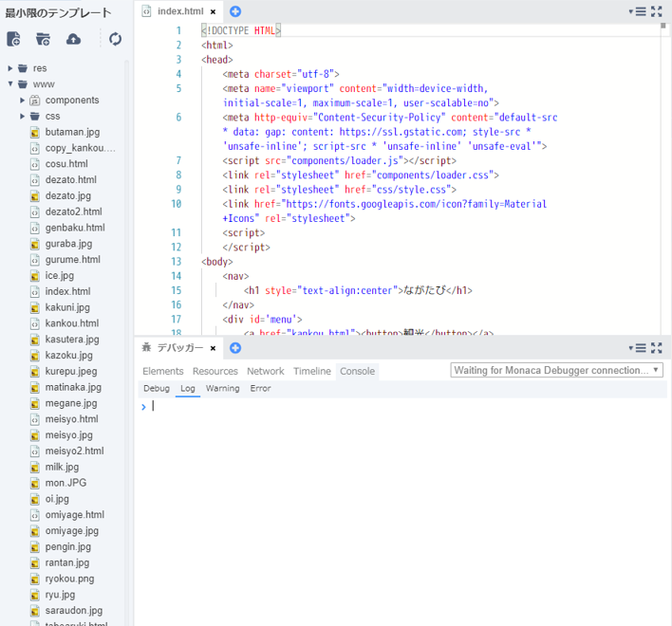Select copy_kankou file in the tree

coord(81,148)
